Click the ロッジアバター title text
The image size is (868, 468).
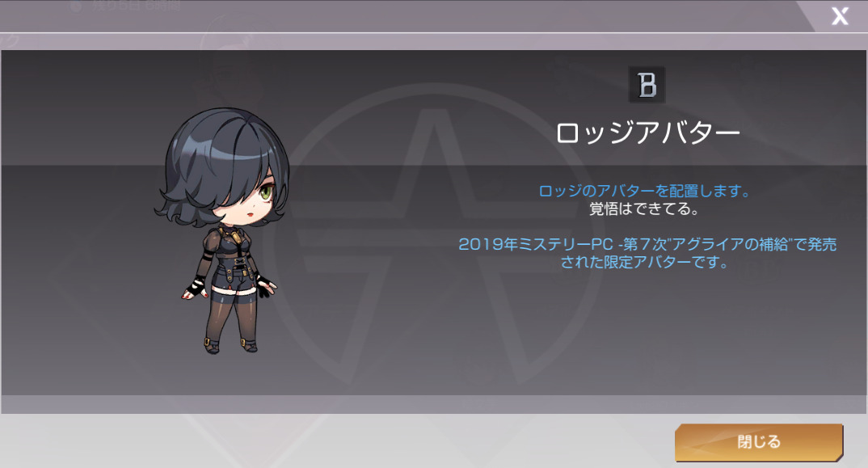pos(647,133)
